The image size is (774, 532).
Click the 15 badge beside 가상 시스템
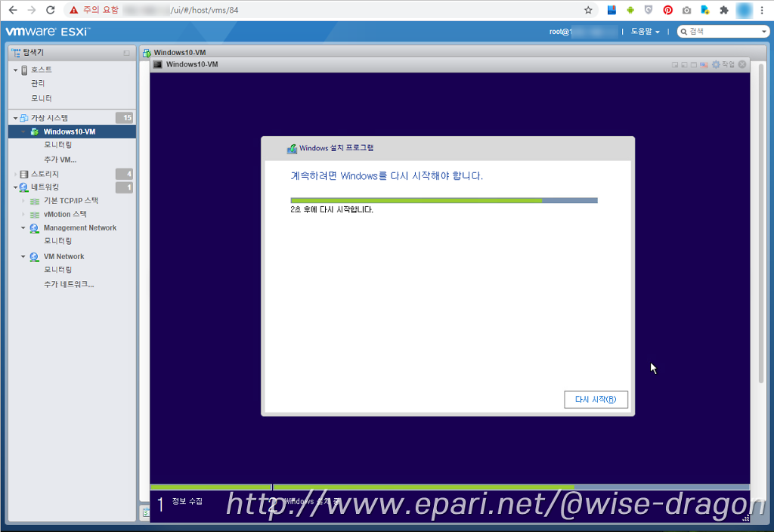coord(125,117)
